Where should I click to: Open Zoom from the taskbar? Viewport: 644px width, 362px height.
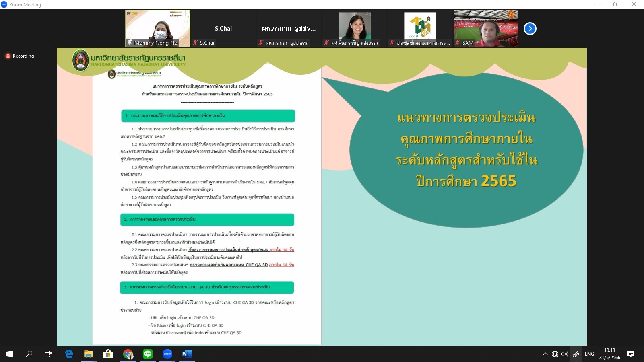167,354
